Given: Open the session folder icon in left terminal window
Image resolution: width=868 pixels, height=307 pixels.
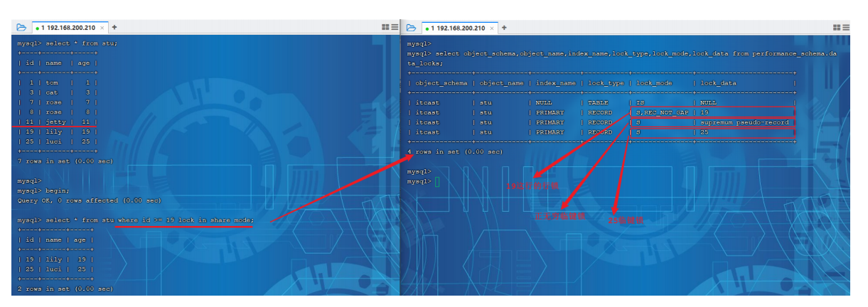Looking at the screenshot, I should tap(21, 27).
